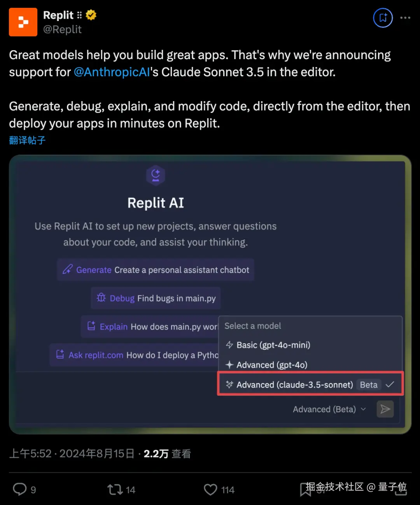Open the @AnthropicAI mention link
This screenshot has width=420, height=505.
112,72
